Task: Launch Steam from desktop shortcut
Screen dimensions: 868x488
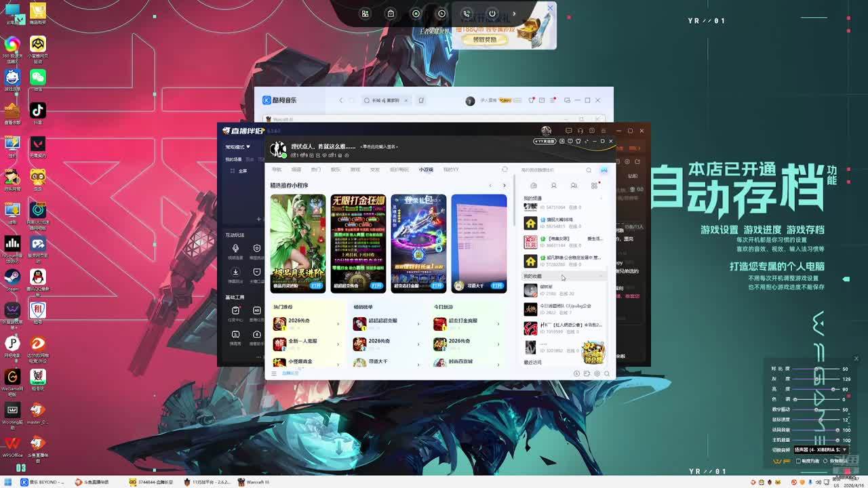Action: pyautogui.click(x=12, y=278)
